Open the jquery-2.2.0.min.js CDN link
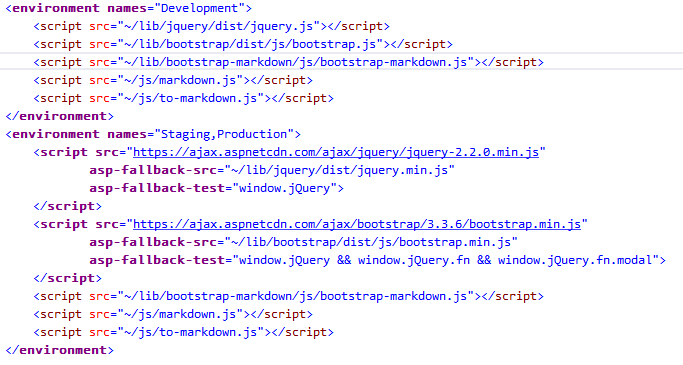Viewport: 683px width, 365px height. tap(336, 152)
